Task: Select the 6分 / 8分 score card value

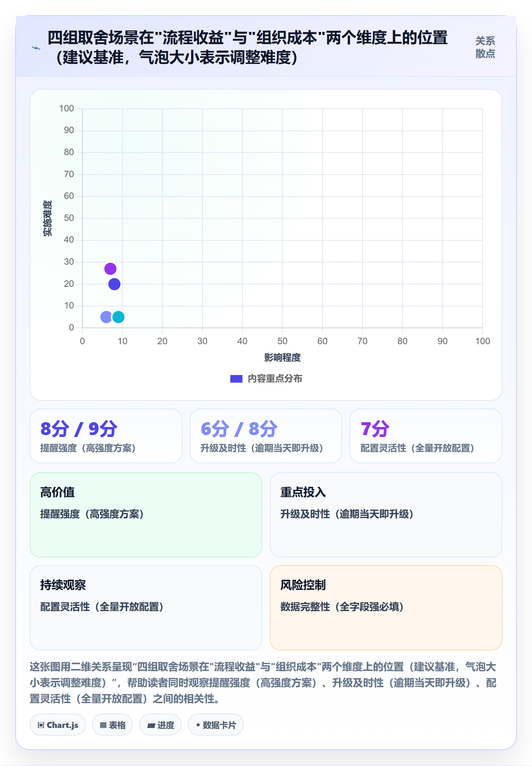Action: tap(239, 429)
